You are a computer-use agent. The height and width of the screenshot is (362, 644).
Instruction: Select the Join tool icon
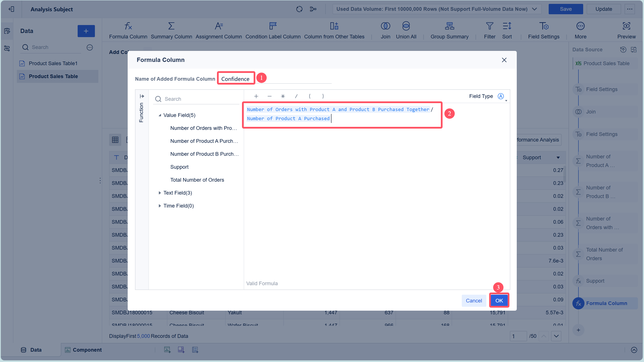pos(385,26)
